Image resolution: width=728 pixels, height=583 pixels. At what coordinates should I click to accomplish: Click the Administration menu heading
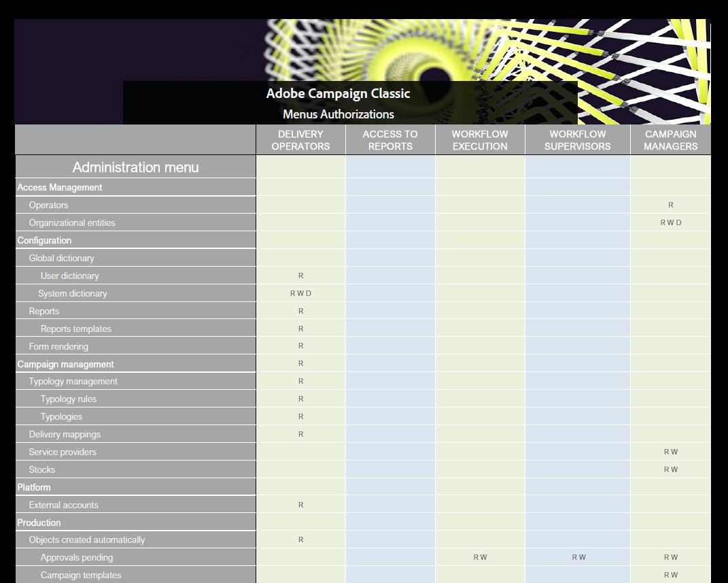pyautogui.click(x=135, y=167)
